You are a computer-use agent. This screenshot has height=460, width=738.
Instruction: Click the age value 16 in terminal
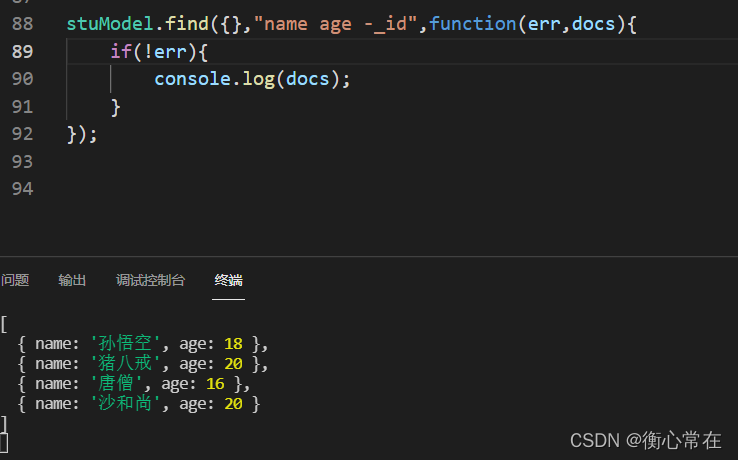coord(215,384)
